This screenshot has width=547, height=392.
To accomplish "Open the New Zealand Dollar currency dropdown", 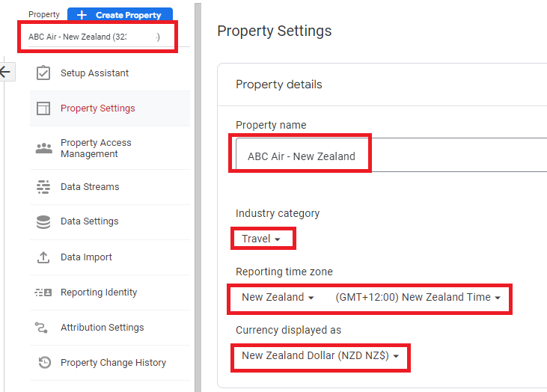I will [x=320, y=356].
